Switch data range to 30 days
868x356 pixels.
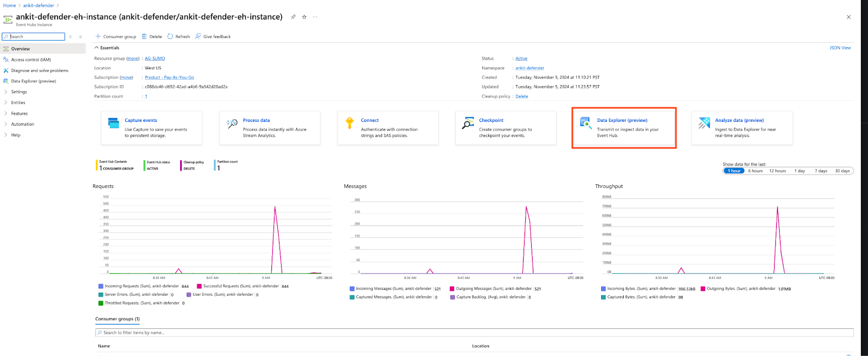(x=842, y=171)
